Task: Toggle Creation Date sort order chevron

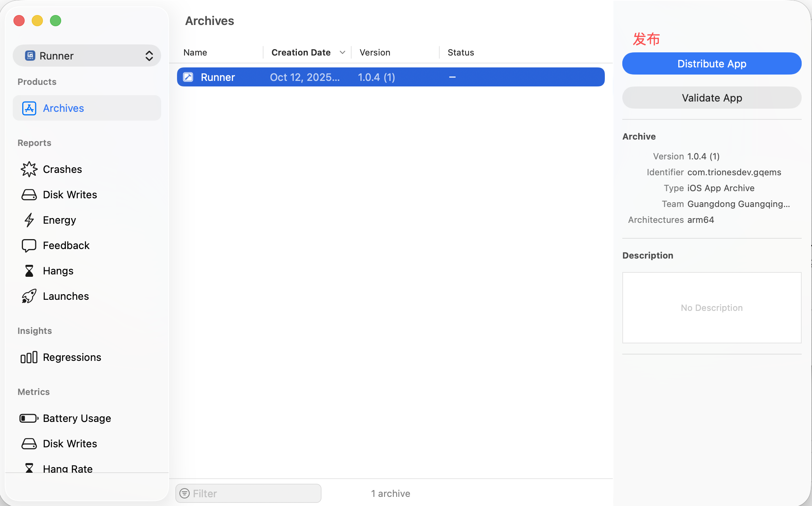Action: click(342, 52)
